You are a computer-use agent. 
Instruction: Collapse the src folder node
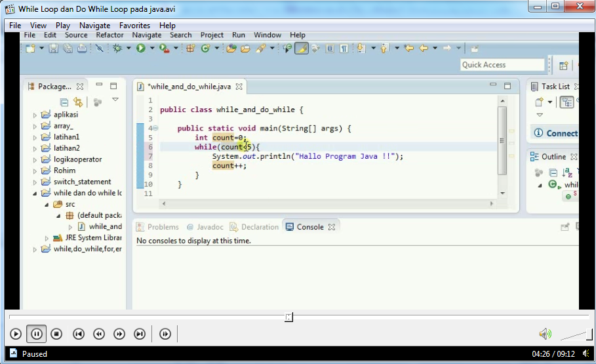pyautogui.click(x=47, y=205)
